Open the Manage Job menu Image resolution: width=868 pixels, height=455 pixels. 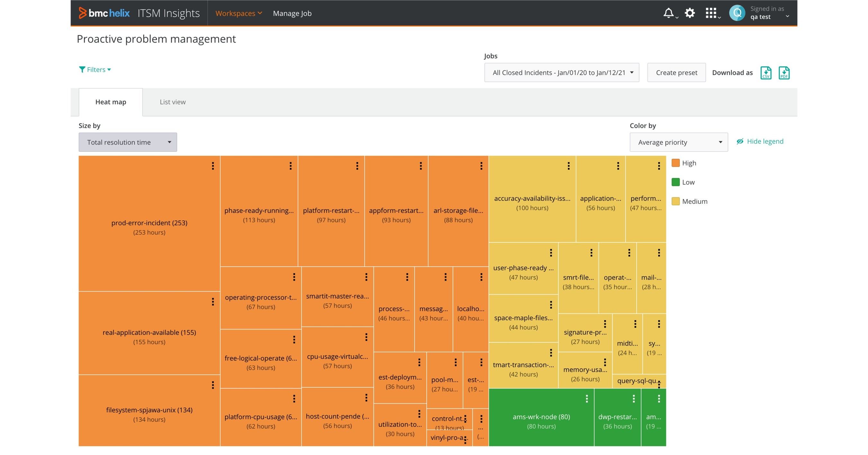(x=292, y=13)
